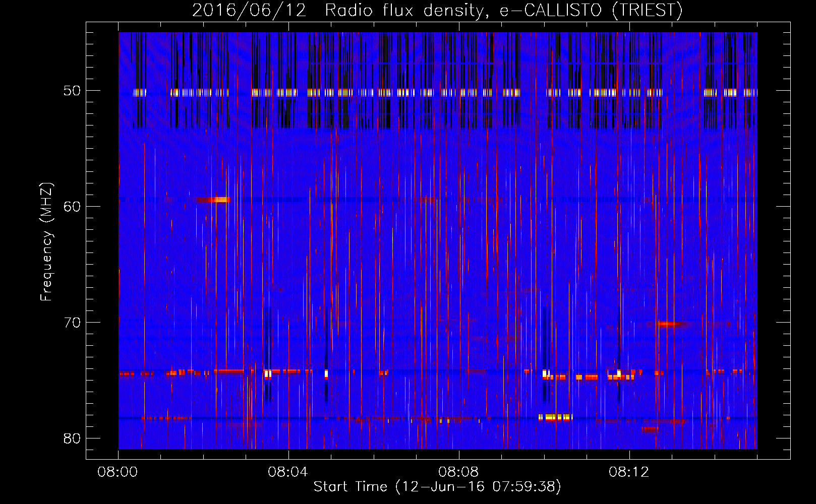This screenshot has height=504, width=816.
Task: Click the '08:08' time tick label
Action: (458, 472)
